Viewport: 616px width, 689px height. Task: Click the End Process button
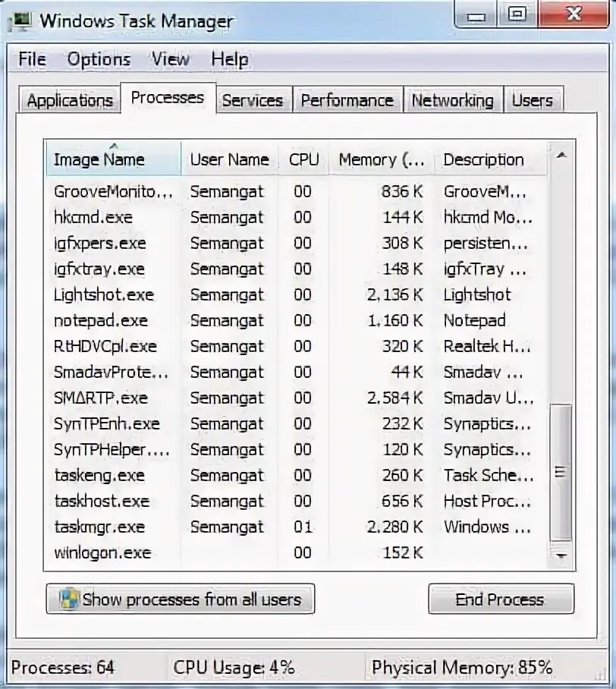(x=501, y=599)
